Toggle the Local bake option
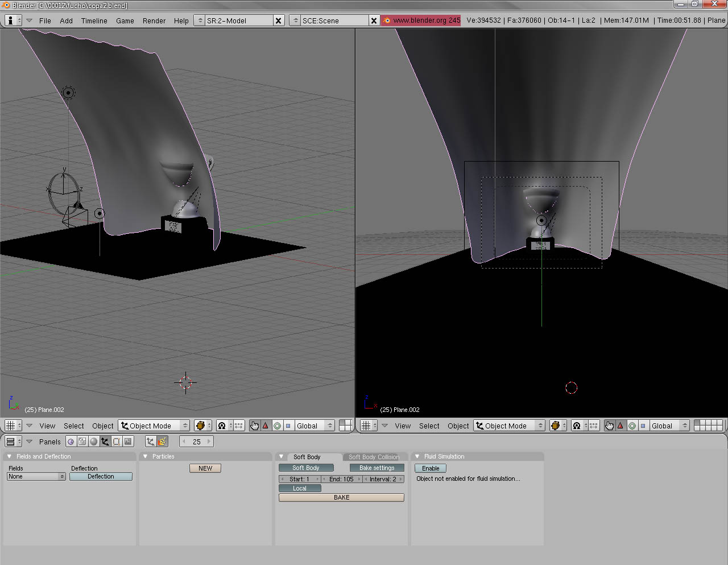The width and height of the screenshot is (728, 565). (x=300, y=488)
